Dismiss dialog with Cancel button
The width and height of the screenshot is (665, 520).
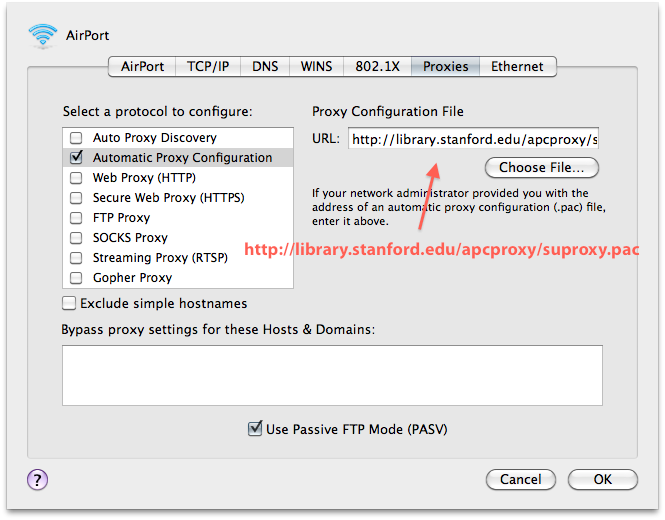click(521, 479)
